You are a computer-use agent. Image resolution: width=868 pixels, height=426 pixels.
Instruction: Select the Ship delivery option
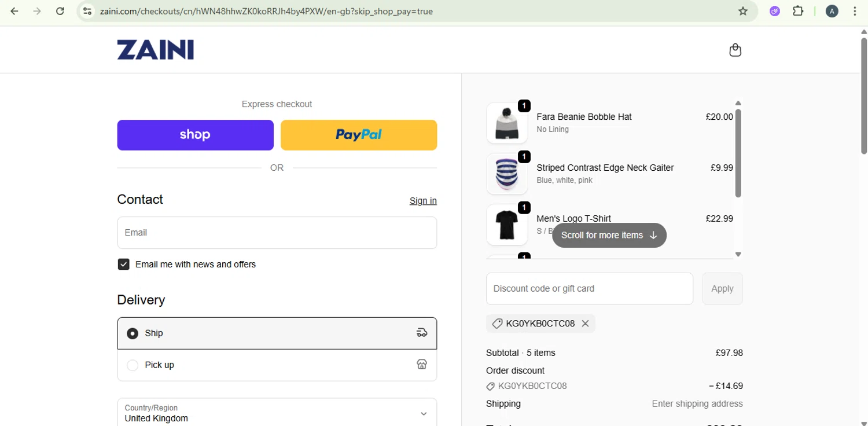pyautogui.click(x=277, y=333)
